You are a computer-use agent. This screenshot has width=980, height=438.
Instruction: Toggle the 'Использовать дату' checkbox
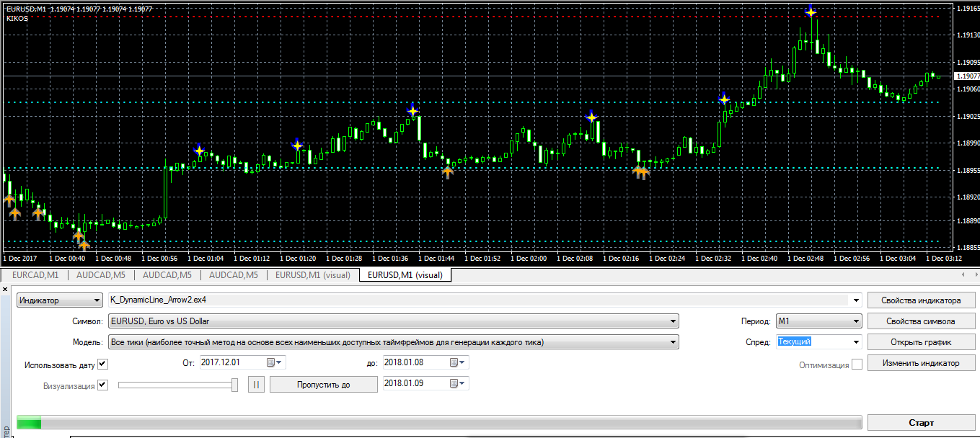tap(102, 365)
